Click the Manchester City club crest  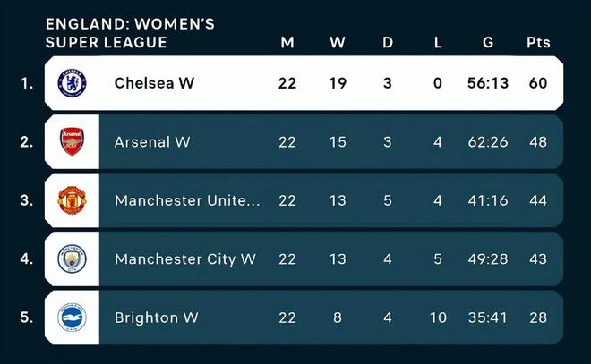tap(72, 258)
